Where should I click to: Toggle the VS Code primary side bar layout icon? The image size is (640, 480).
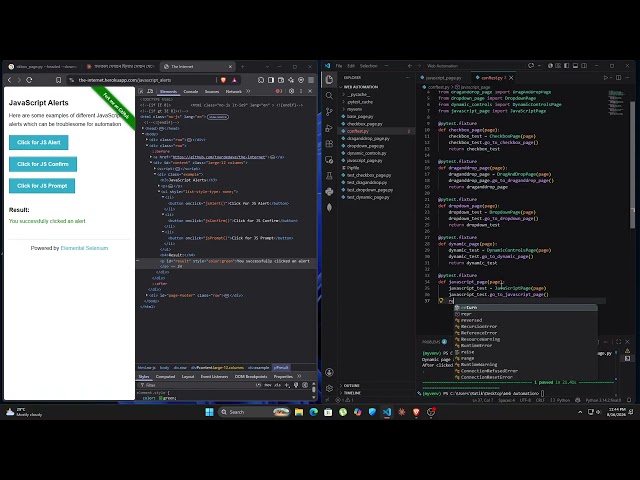[x=566, y=66]
